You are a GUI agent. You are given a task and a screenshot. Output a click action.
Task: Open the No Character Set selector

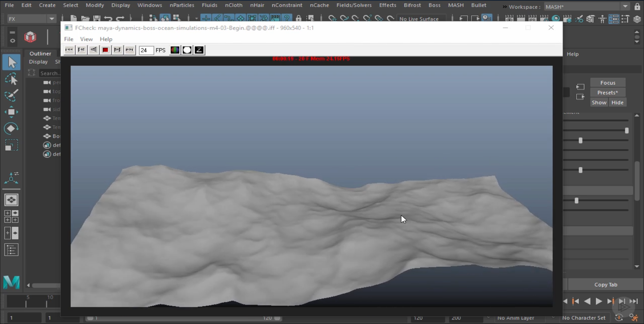[584, 318]
